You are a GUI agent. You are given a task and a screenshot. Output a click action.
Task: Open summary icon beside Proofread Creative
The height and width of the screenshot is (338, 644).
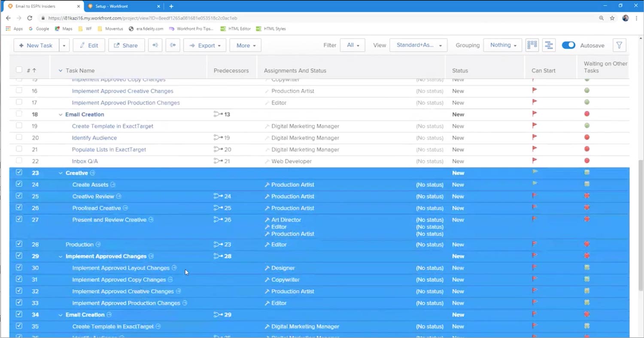click(125, 208)
